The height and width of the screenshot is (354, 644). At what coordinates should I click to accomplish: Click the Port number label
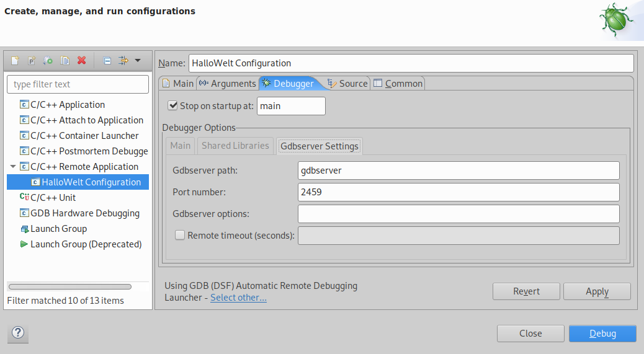(199, 192)
